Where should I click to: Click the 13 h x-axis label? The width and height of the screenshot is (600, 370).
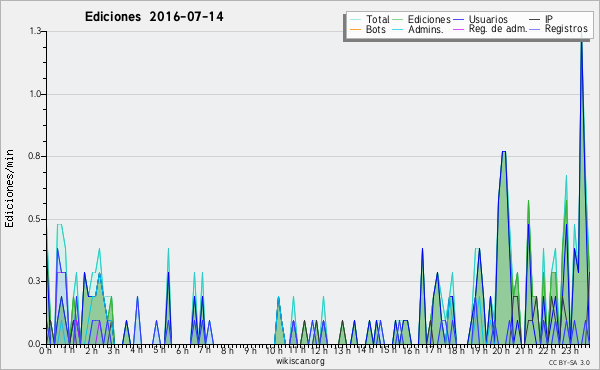point(342,351)
